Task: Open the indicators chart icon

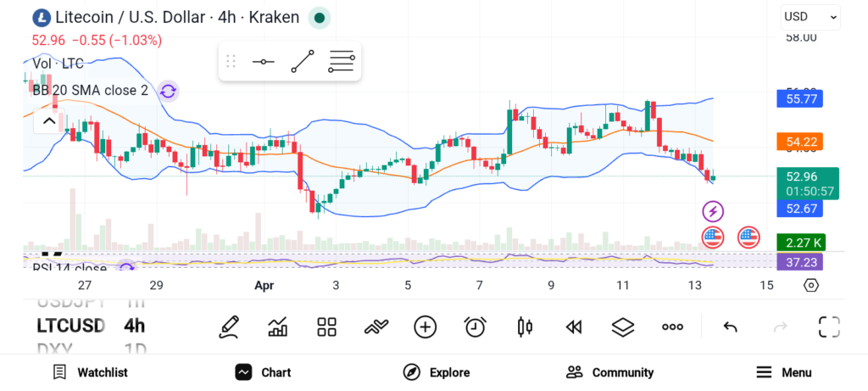Action: (277, 327)
